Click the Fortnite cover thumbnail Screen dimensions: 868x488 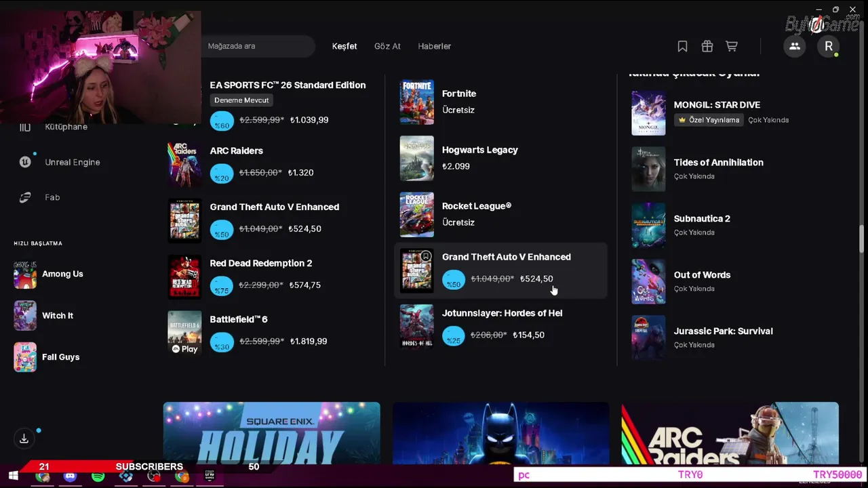416,102
